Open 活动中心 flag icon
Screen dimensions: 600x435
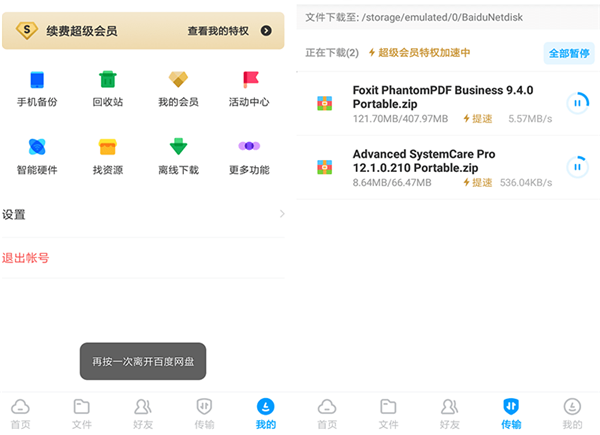pyautogui.click(x=251, y=79)
